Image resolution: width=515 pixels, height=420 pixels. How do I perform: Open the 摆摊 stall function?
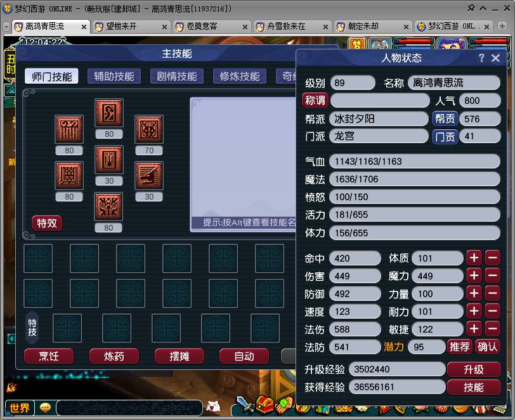[179, 356]
